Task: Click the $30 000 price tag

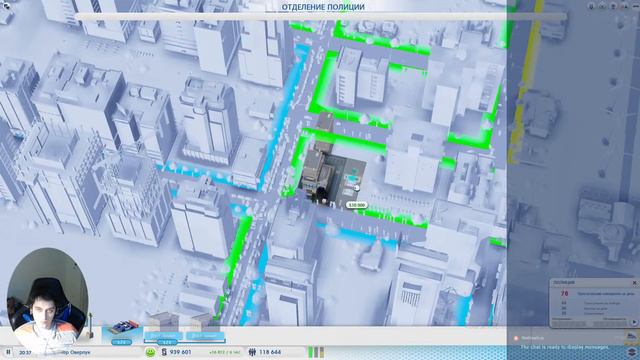Action: click(x=356, y=205)
